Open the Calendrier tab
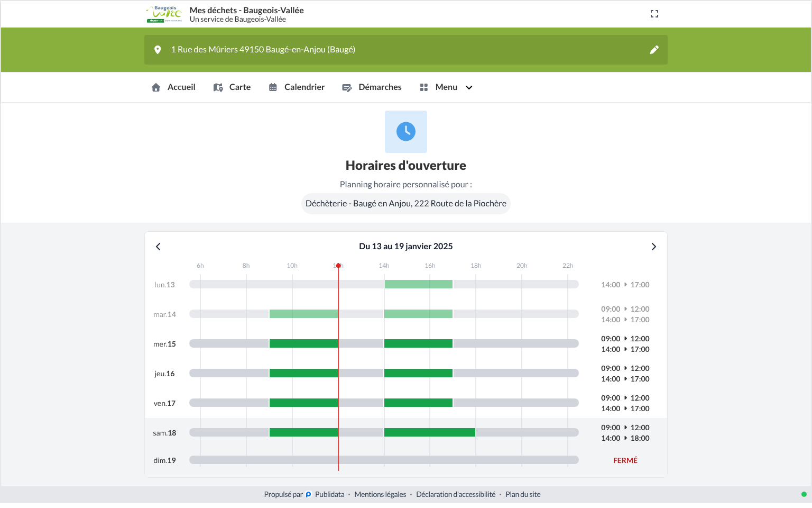The width and height of the screenshot is (812, 508). [297, 87]
